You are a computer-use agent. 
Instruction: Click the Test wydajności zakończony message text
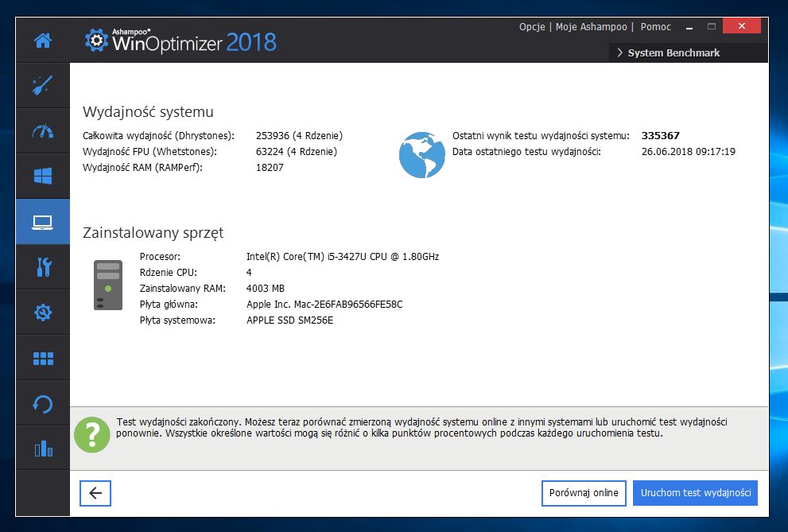(x=421, y=428)
